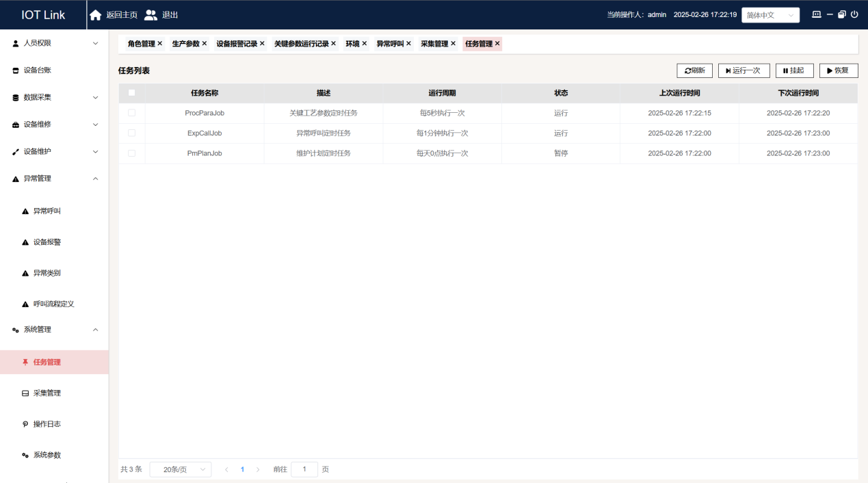Click the power icon in top-right header
The height and width of the screenshot is (483, 868).
854,14
